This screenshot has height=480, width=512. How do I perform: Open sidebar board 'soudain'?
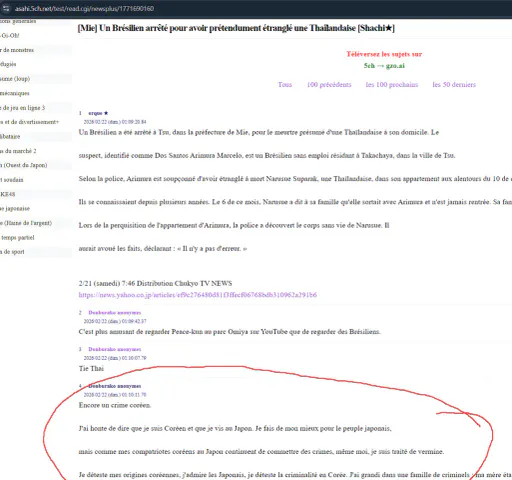tap(12, 180)
